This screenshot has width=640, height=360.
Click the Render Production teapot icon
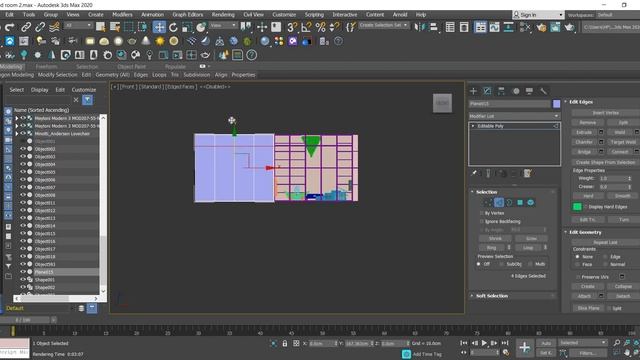[569, 27]
